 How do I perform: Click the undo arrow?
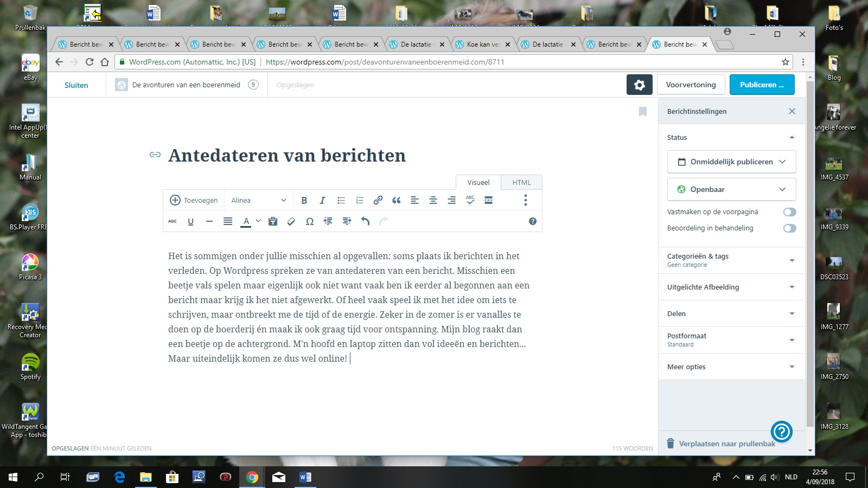[x=365, y=221]
